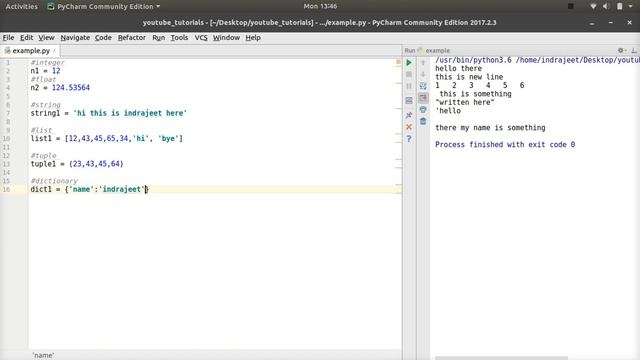Image resolution: width=640 pixels, height=360 pixels.
Task: Open PyCharm Community Edition app menu
Action: coord(104,7)
